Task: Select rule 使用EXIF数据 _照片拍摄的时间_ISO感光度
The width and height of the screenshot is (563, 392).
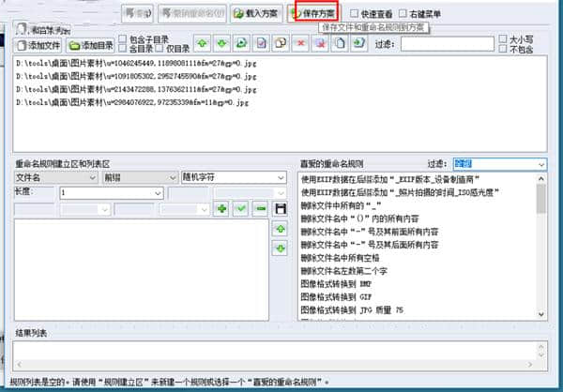Action: coord(400,192)
